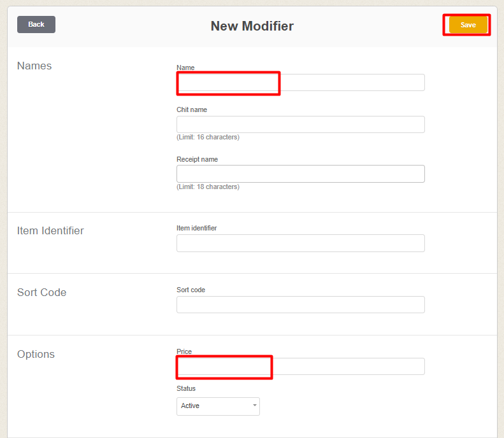Click the Back button
504x438 pixels.
[36, 24]
